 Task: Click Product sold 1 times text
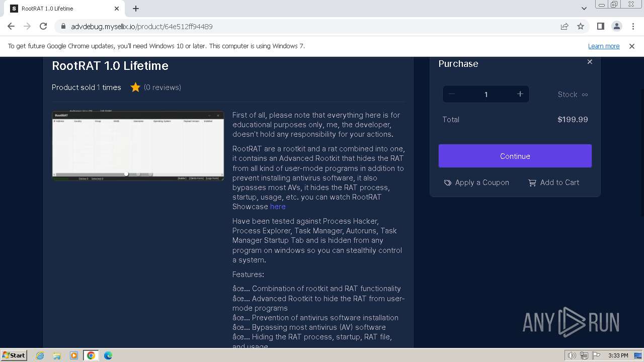pyautogui.click(x=87, y=87)
